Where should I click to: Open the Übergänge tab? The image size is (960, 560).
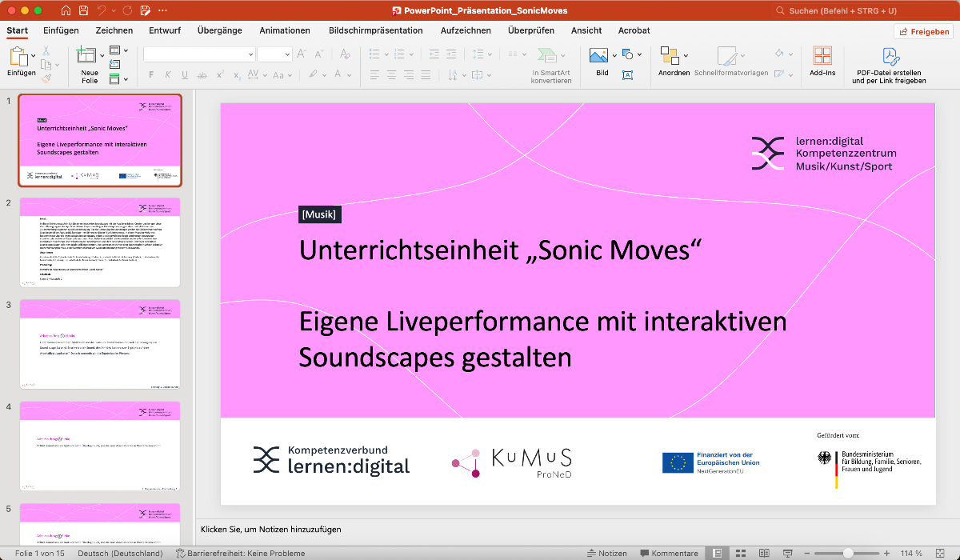coord(219,30)
